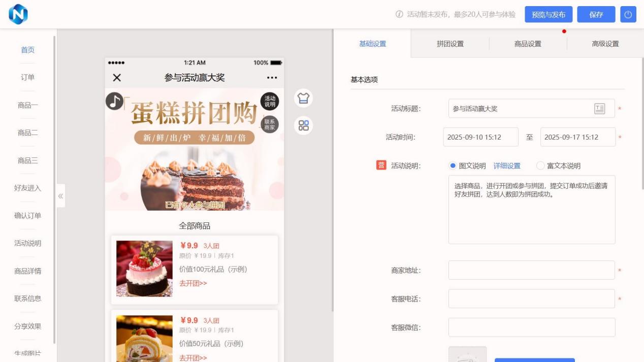Open the activity end date picker
This screenshot has height=362, width=644.
point(577,137)
